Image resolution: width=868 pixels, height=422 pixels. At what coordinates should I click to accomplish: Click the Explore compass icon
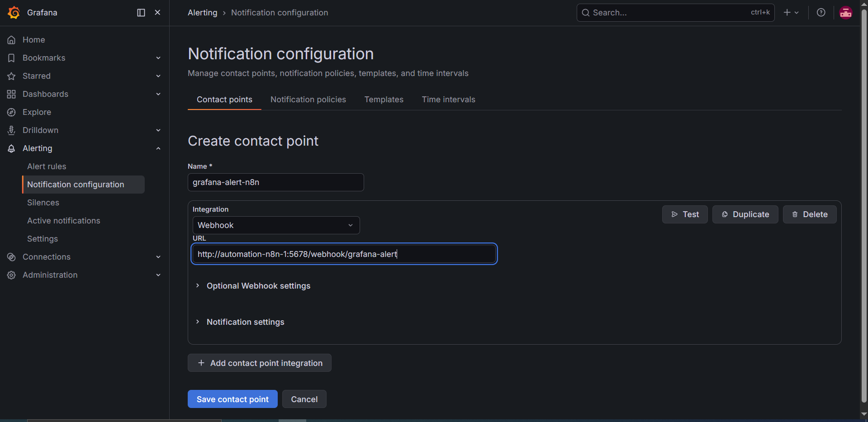point(11,112)
